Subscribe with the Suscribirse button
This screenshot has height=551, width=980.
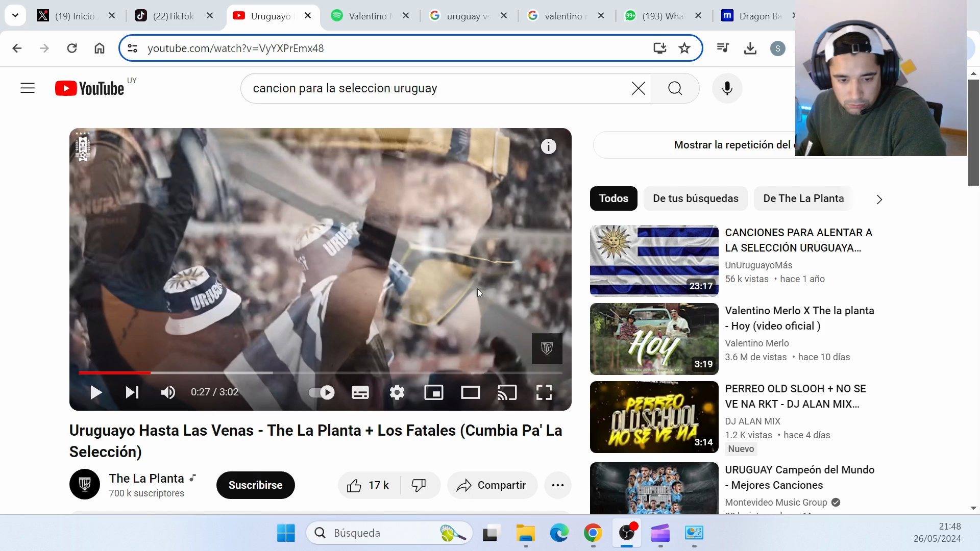click(256, 485)
